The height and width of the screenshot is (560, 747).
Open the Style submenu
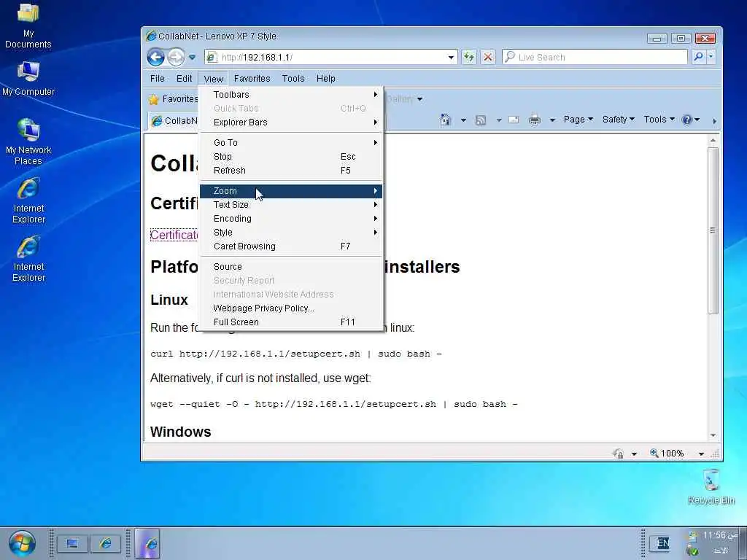[291, 233]
